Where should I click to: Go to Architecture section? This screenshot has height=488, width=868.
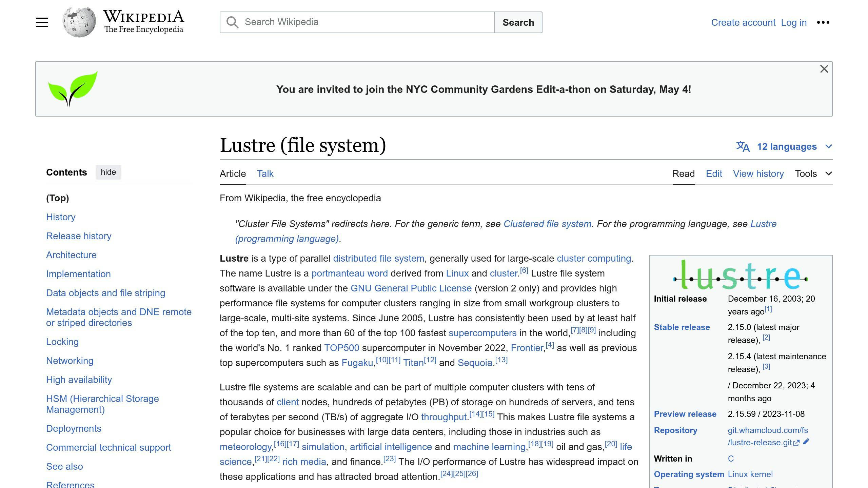(x=71, y=255)
